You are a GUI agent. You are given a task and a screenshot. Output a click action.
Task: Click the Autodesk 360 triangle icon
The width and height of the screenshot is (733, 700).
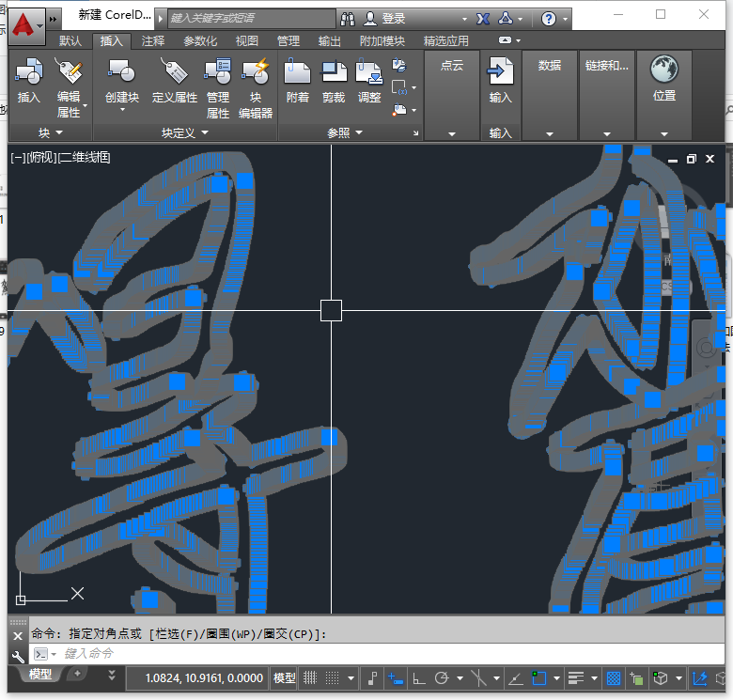pos(506,18)
